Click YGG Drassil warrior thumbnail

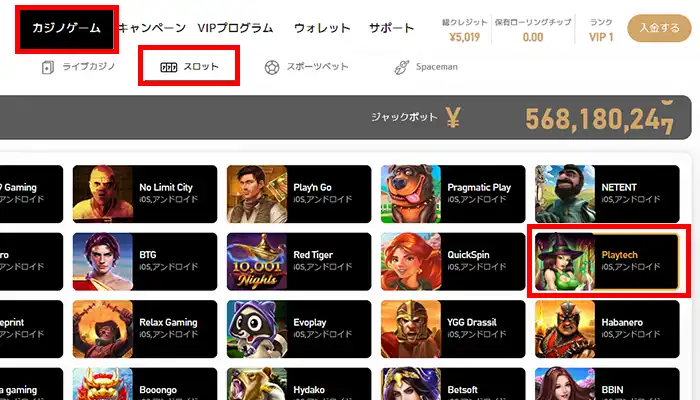click(x=411, y=329)
